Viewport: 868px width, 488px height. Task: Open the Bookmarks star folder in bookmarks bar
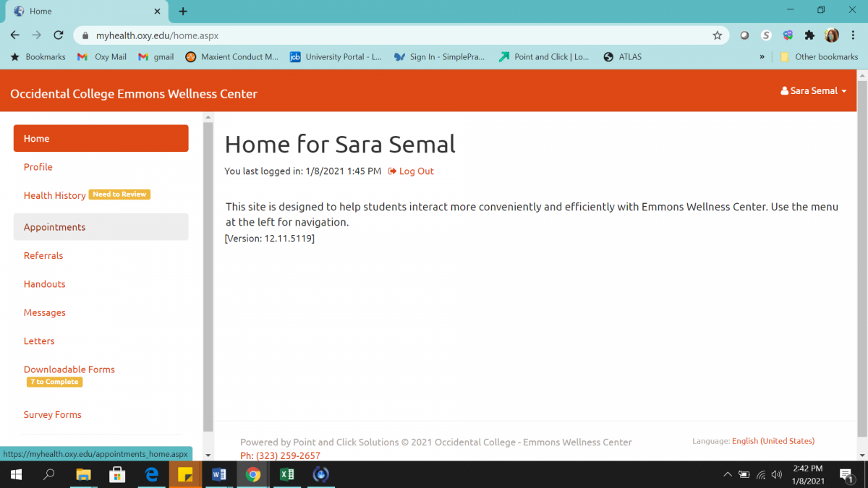[38, 56]
